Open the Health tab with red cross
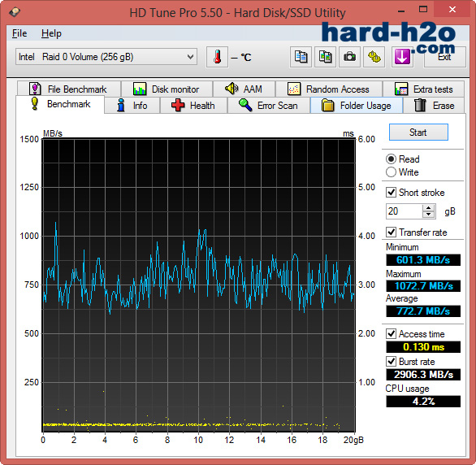Screen dimensions: 476x465 click(x=193, y=106)
